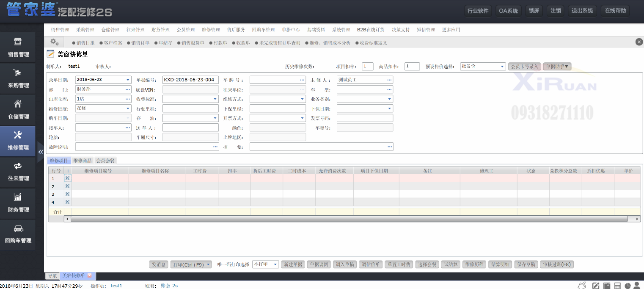644x289 pixels.
Task: Click 审核过账(F8) button
Action: tap(556, 264)
